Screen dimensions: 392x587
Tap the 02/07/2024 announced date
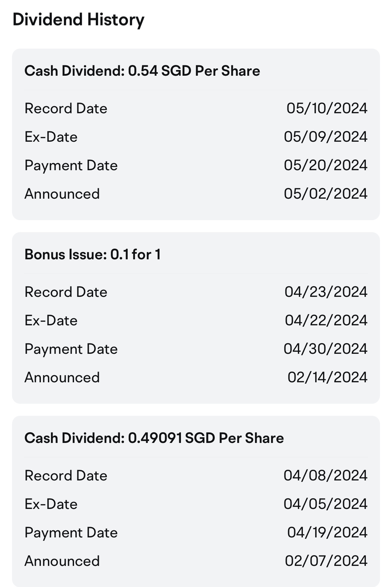point(326,561)
